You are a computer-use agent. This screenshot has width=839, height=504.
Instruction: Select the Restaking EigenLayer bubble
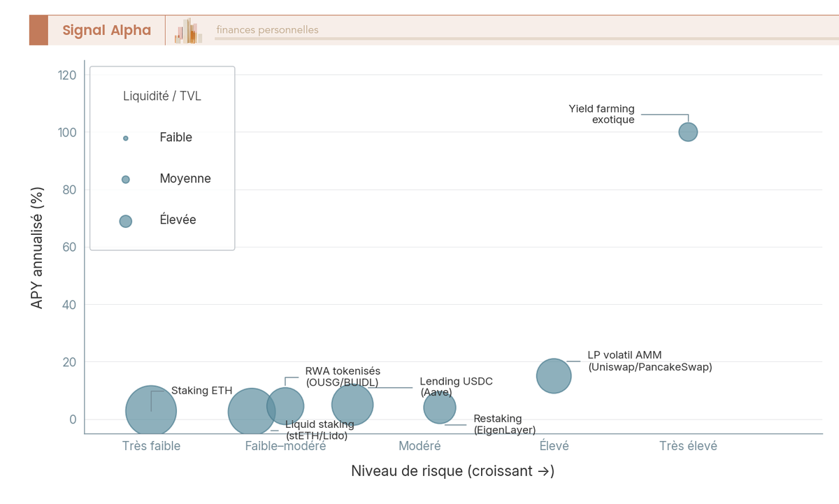click(x=440, y=408)
